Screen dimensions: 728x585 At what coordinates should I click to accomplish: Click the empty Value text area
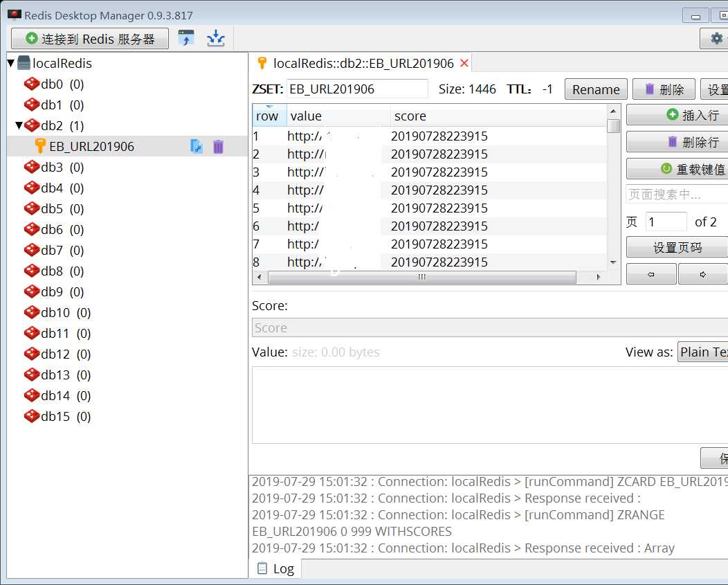coord(490,405)
